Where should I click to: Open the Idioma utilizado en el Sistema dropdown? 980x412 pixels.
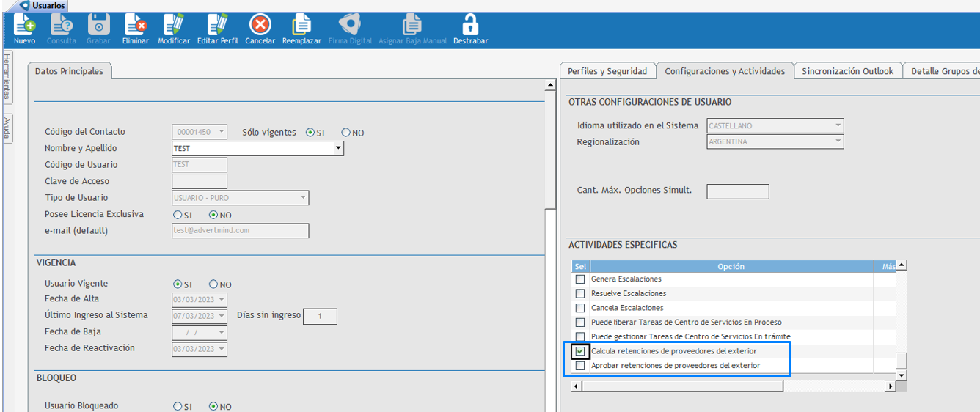tap(838, 126)
